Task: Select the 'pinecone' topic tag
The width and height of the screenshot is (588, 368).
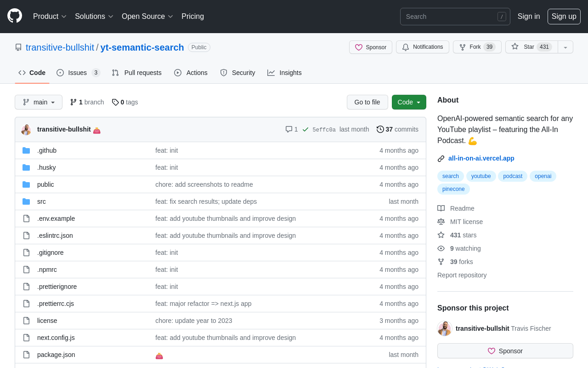Action: pos(453,189)
